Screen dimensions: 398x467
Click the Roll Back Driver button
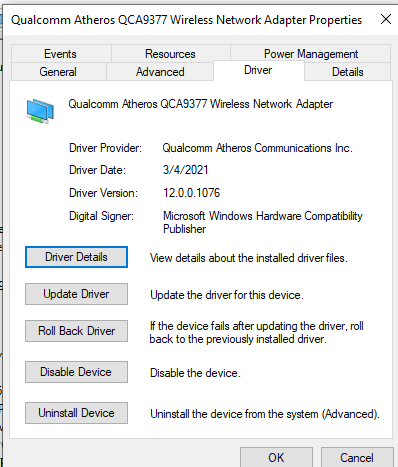click(x=76, y=331)
